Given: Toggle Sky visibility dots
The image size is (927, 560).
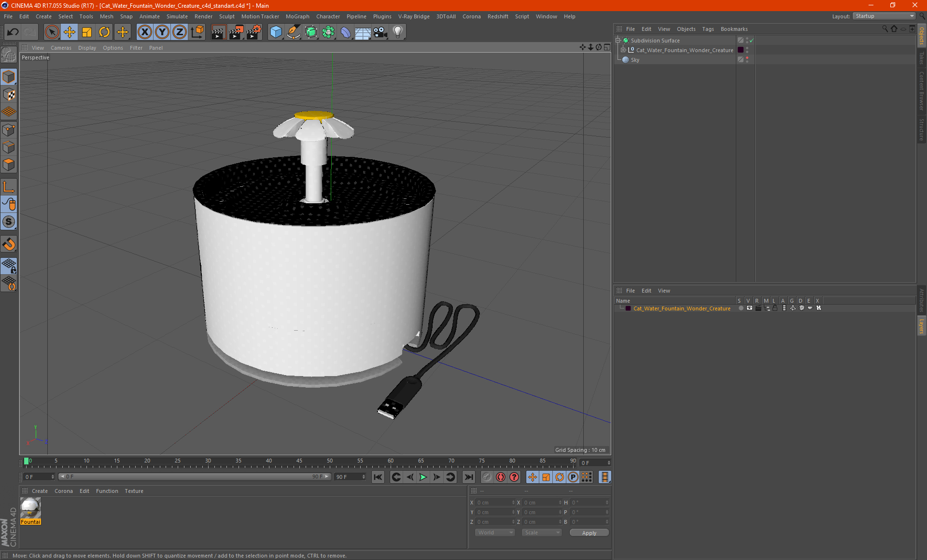Looking at the screenshot, I should tap(747, 59).
